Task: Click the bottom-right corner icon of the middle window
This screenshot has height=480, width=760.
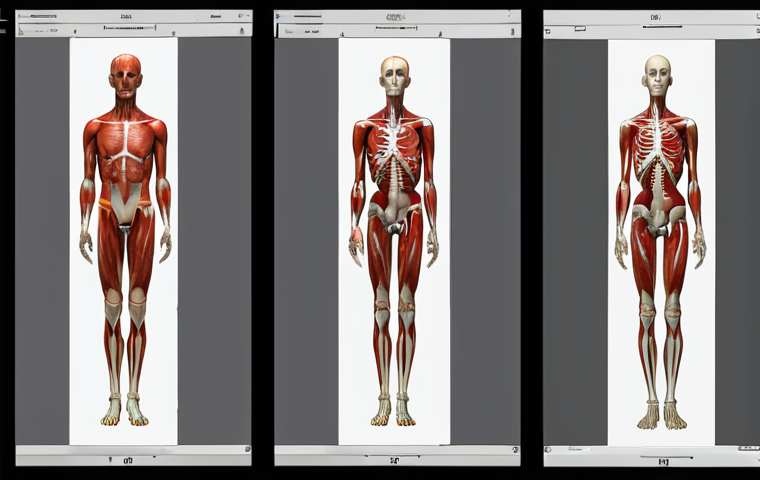Action: click(516, 450)
